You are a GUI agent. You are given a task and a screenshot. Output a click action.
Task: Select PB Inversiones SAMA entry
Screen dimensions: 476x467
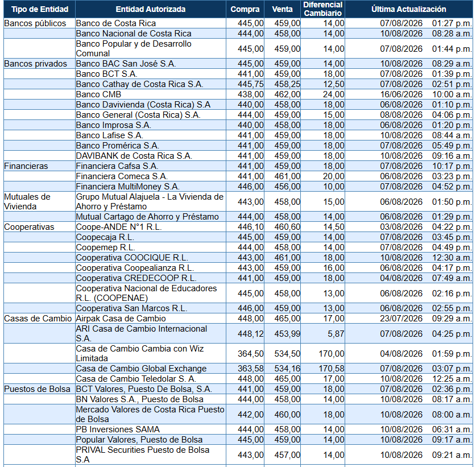point(118,429)
